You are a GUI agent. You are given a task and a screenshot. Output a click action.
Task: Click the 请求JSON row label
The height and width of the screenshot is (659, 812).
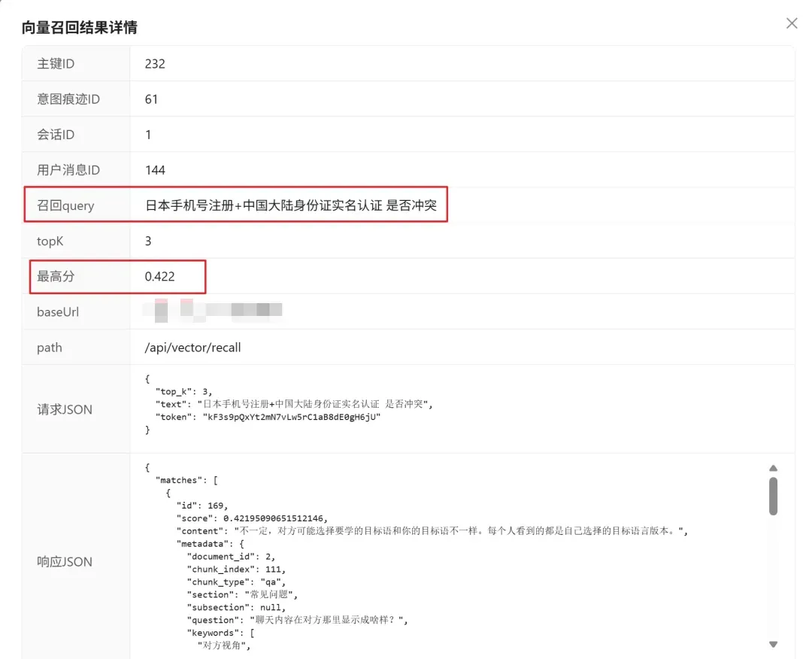(65, 409)
